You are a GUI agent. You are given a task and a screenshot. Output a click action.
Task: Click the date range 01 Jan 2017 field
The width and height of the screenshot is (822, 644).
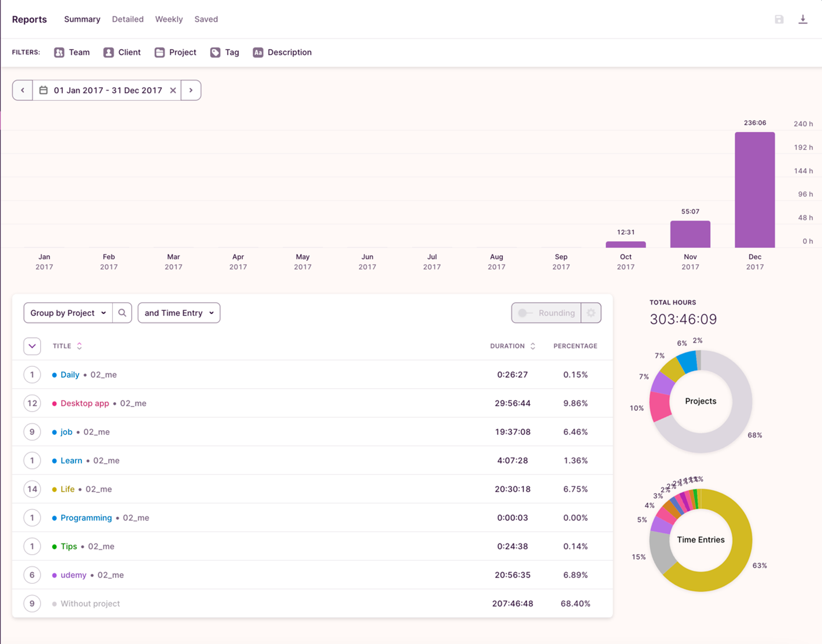point(108,90)
